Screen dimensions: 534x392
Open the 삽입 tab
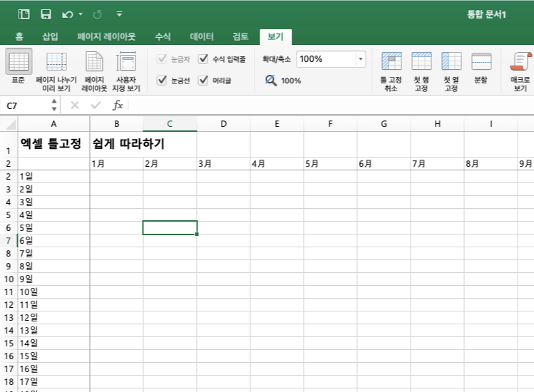(x=50, y=36)
